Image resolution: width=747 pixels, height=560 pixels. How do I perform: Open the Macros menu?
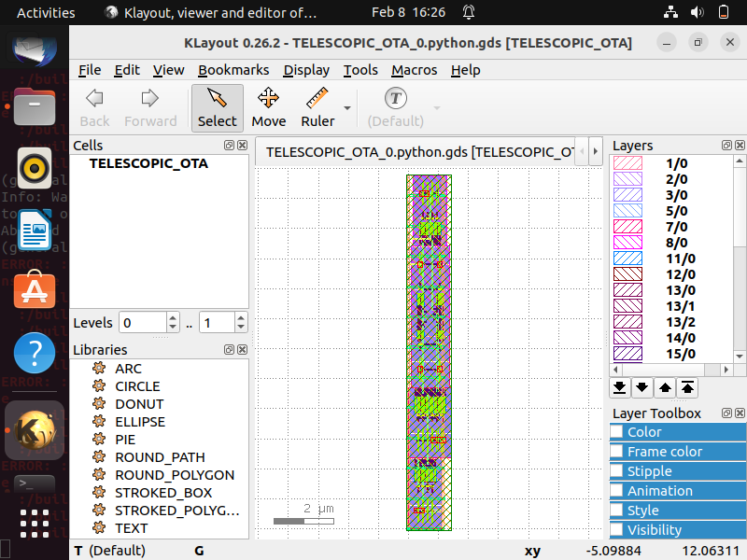point(414,70)
